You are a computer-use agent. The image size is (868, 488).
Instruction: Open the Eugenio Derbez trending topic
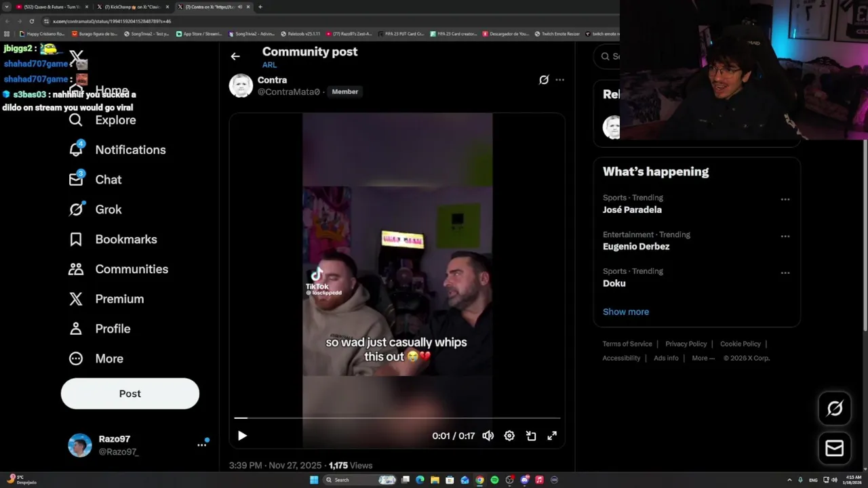[636, 247]
